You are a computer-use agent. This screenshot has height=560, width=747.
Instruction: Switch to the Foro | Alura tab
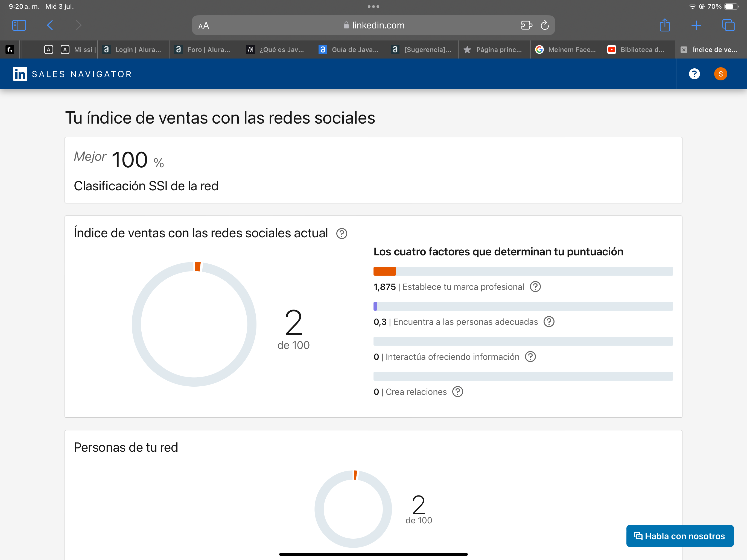(x=206, y=50)
